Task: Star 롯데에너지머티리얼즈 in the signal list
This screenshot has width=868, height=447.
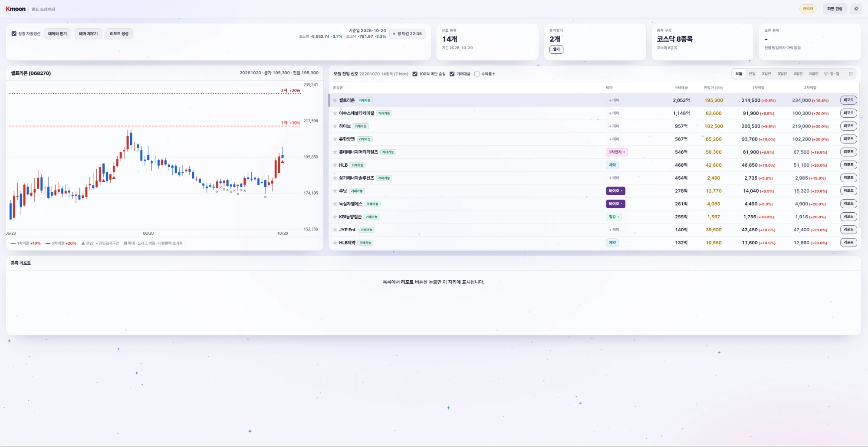Action: point(335,152)
